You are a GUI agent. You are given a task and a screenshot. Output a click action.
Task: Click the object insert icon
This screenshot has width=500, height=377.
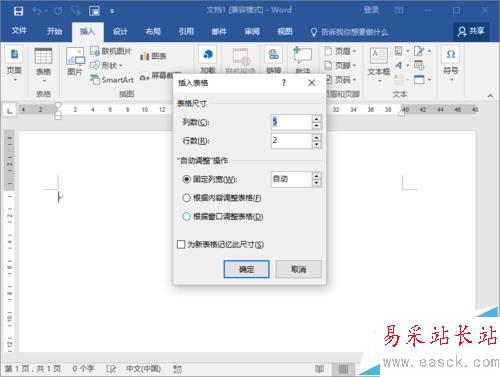tap(419, 79)
